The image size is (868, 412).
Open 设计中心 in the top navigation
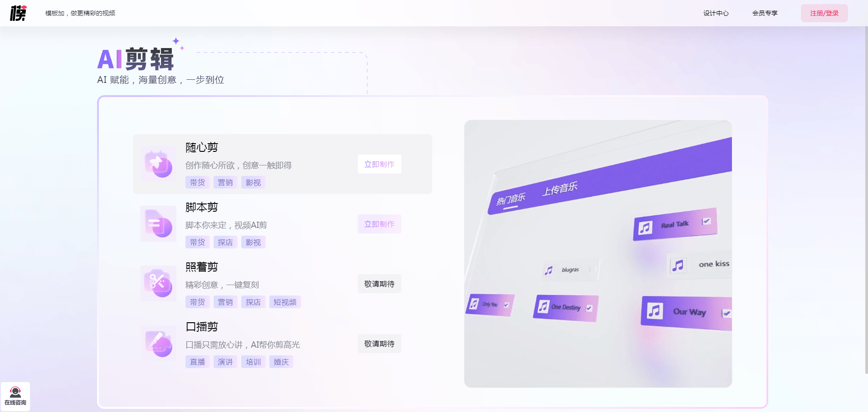[x=716, y=13]
